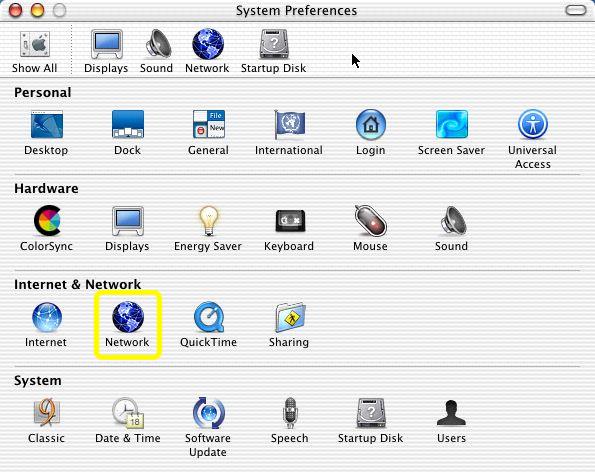This screenshot has height=472, width=595.
Task: Minimize System Preferences with yellow button
Action: pos(37,10)
